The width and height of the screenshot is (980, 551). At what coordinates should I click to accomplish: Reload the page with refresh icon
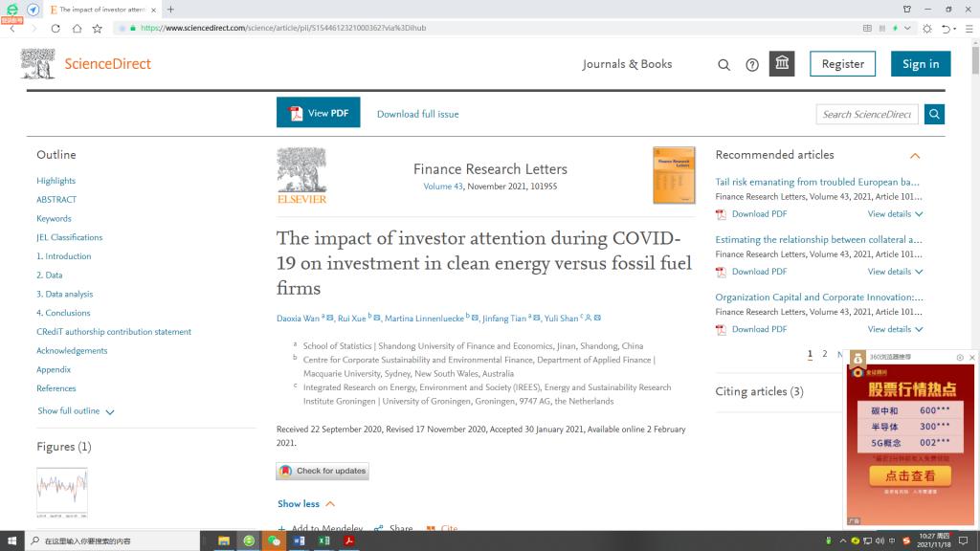coord(56,29)
